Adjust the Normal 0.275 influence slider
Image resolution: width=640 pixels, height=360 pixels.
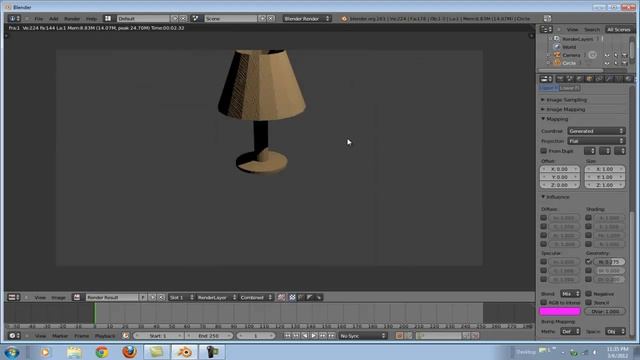point(609,262)
